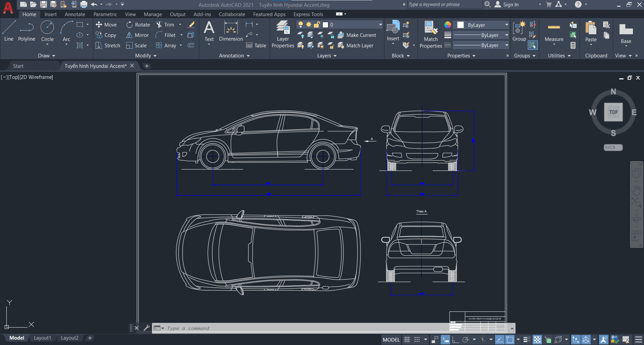Viewport: 644px width, 345px height.
Task: Toggle transparency display in status bar
Action: pyautogui.click(x=537, y=340)
